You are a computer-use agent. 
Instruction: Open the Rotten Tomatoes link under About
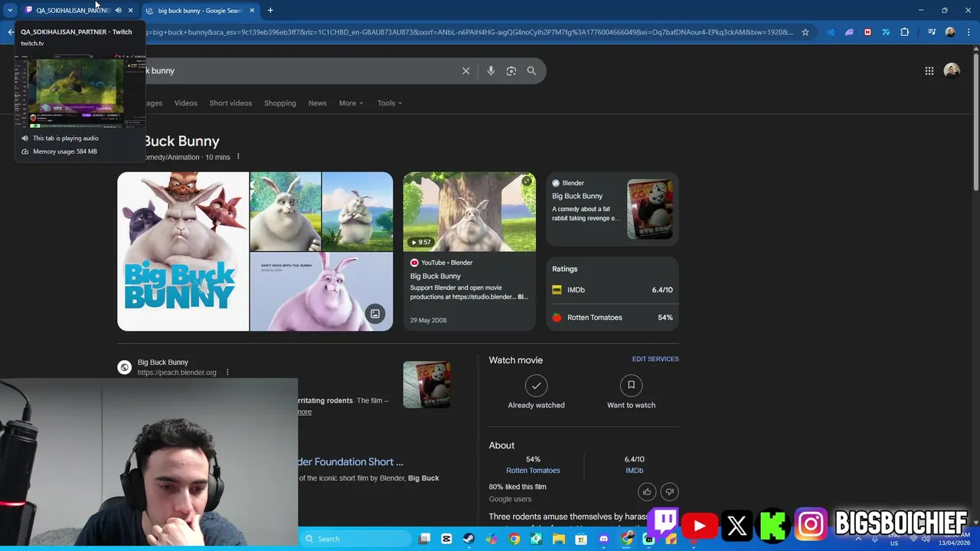tap(533, 471)
